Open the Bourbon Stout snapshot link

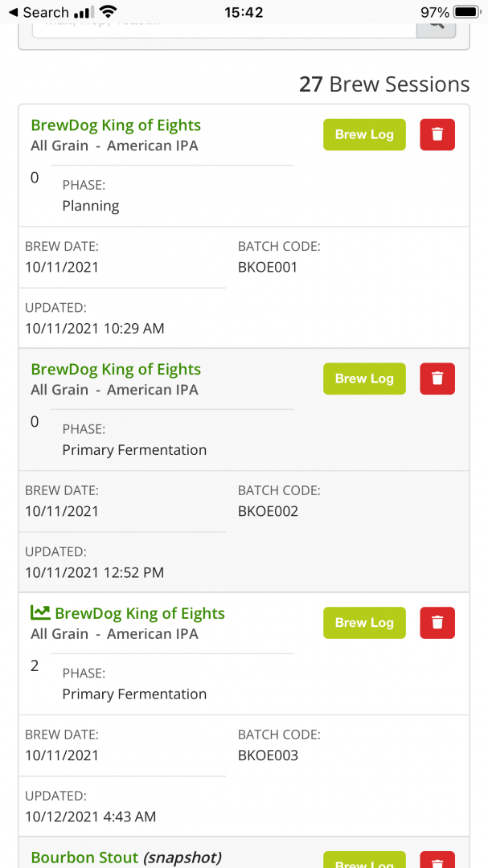[125, 858]
